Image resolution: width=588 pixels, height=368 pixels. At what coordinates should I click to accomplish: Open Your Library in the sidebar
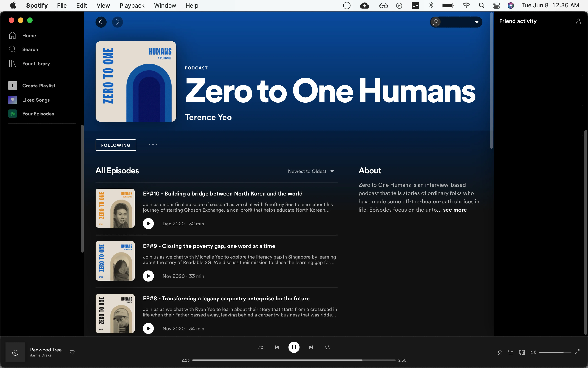[x=29, y=63]
